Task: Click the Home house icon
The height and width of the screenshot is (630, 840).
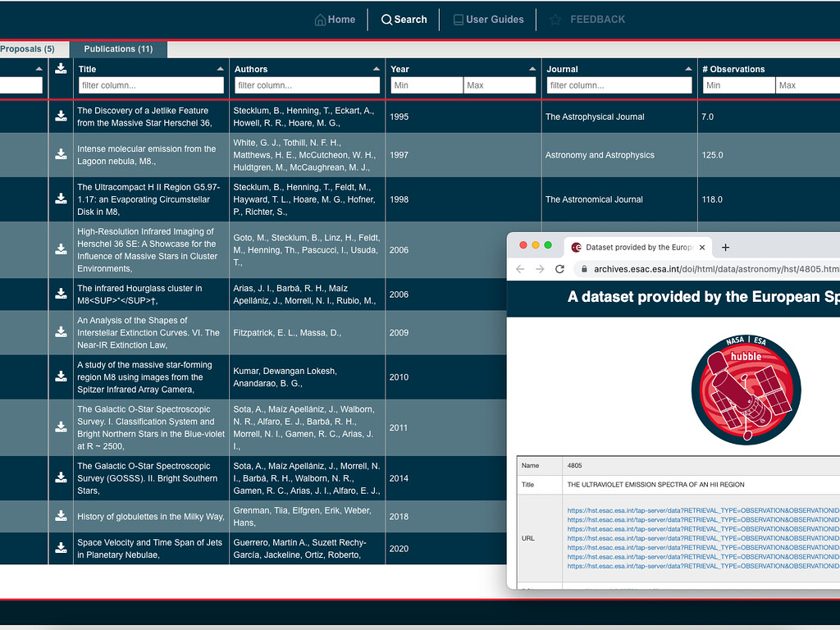Action: [x=320, y=20]
